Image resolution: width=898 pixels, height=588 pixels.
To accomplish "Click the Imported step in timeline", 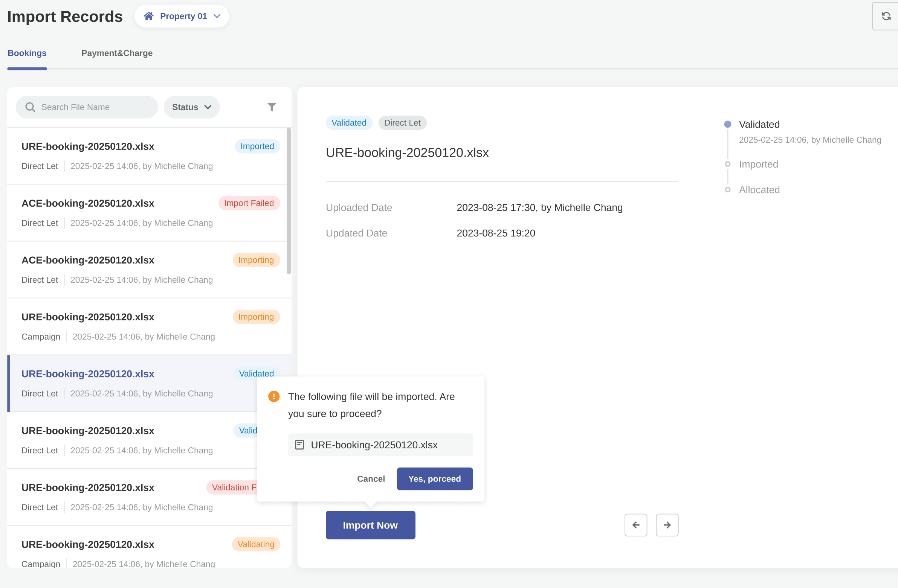I will pyautogui.click(x=758, y=164).
